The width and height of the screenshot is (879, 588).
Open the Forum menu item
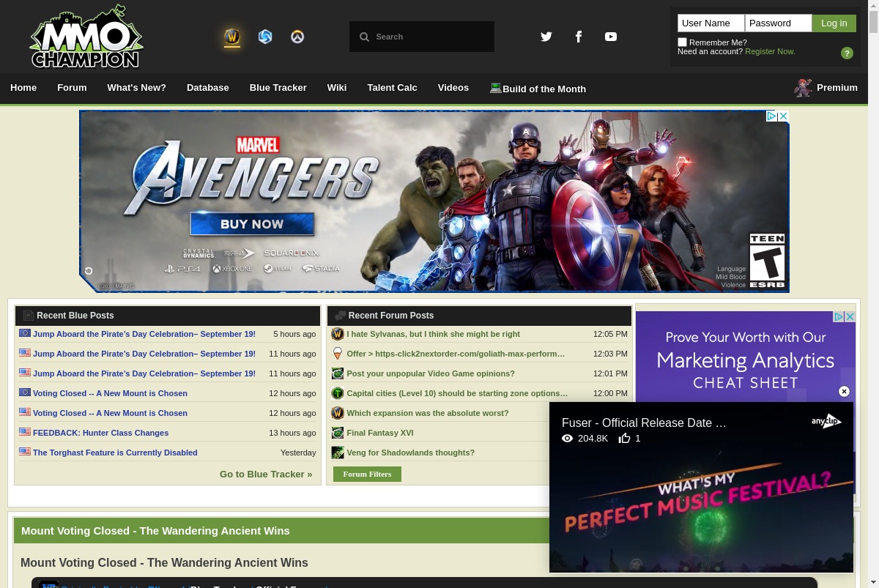[72, 88]
